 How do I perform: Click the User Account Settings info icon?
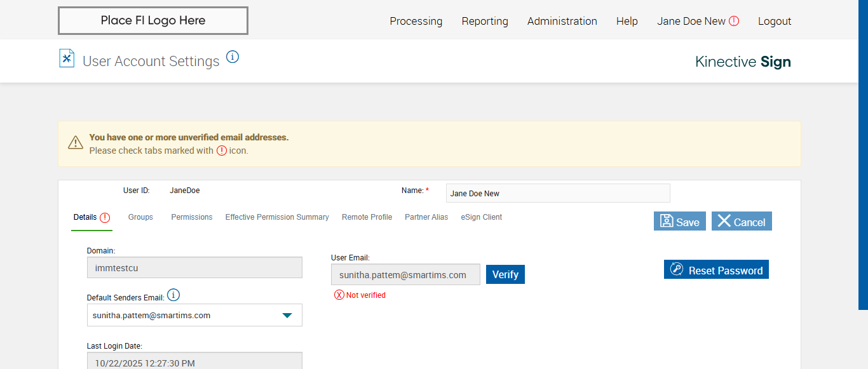233,57
